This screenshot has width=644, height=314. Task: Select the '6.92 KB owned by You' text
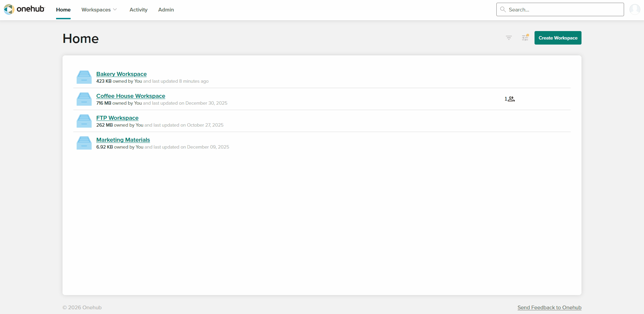click(x=120, y=147)
